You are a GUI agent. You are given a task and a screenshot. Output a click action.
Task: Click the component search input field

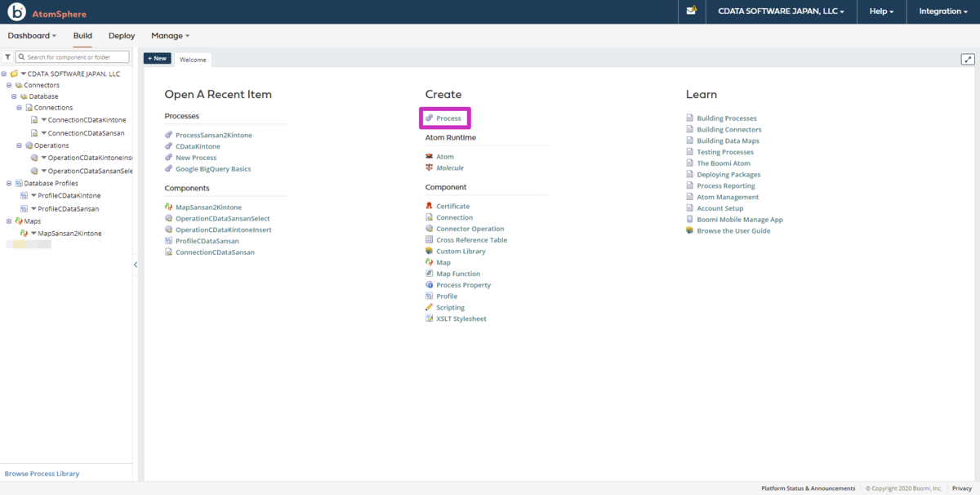point(73,57)
